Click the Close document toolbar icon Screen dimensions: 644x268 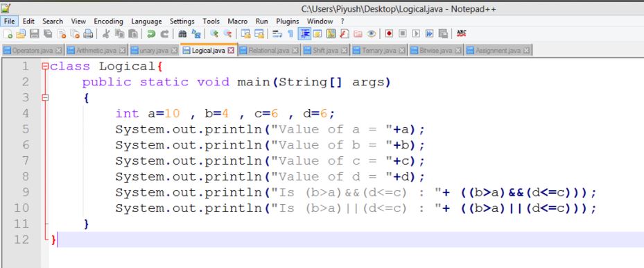click(x=62, y=34)
